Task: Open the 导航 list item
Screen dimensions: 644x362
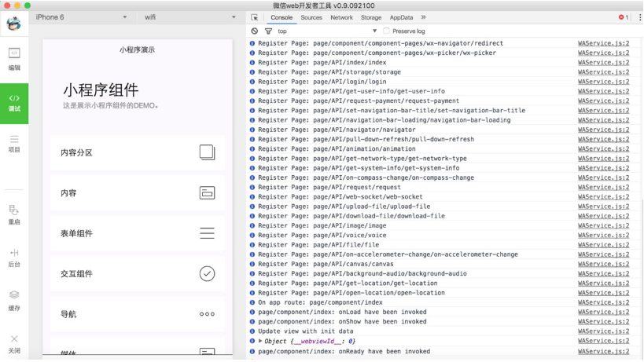Action: coord(138,314)
